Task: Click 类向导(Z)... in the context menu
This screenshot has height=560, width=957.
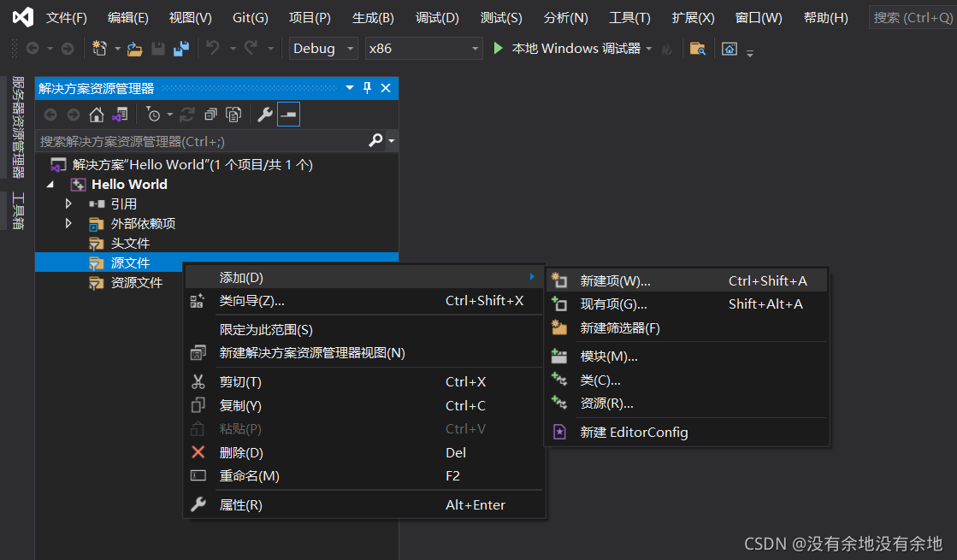Action: [363, 301]
